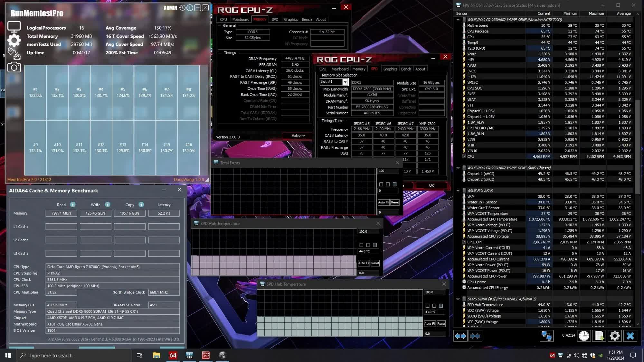Open HWiNFO sensor settings gear
Image resolution: width=644 pixels, height=362 pixels.
(x=614, y=336)
